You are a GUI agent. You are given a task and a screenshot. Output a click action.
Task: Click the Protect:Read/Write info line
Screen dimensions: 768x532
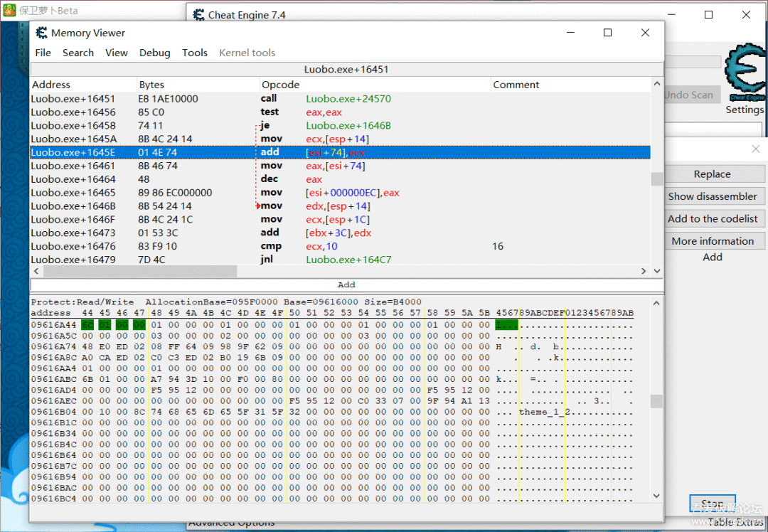pyautogui.click(x=226, y=302)
